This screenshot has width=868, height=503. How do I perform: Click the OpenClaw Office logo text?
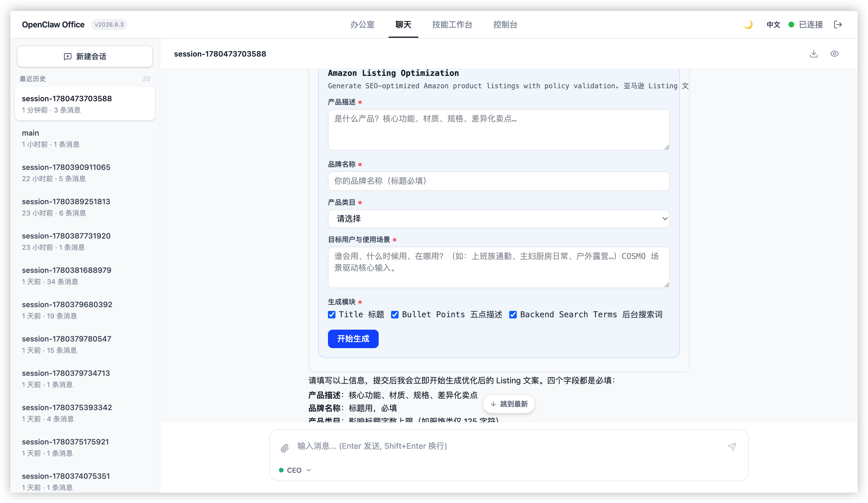pos(53,25)
